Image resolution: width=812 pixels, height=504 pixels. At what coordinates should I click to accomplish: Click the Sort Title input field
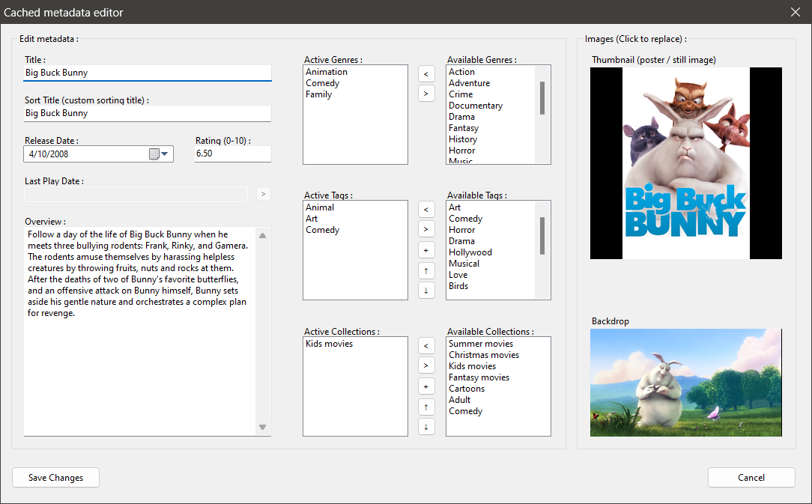(x=148, y=113)
